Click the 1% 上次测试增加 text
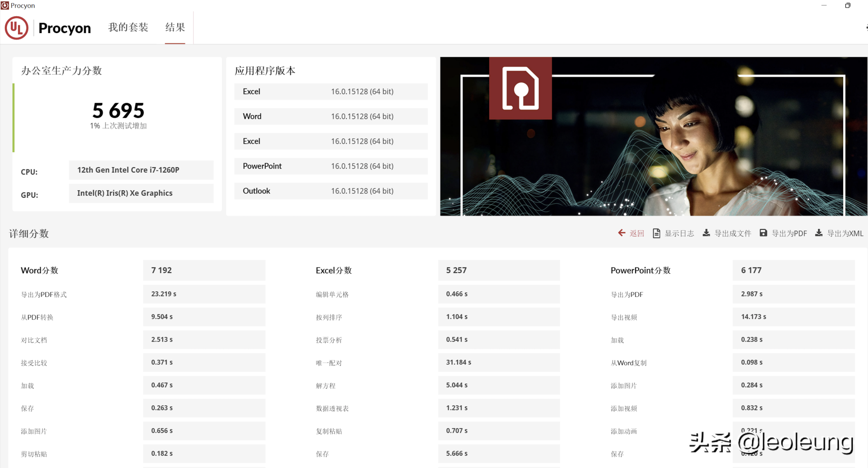The image size is (868, 468). pos(118,126)
